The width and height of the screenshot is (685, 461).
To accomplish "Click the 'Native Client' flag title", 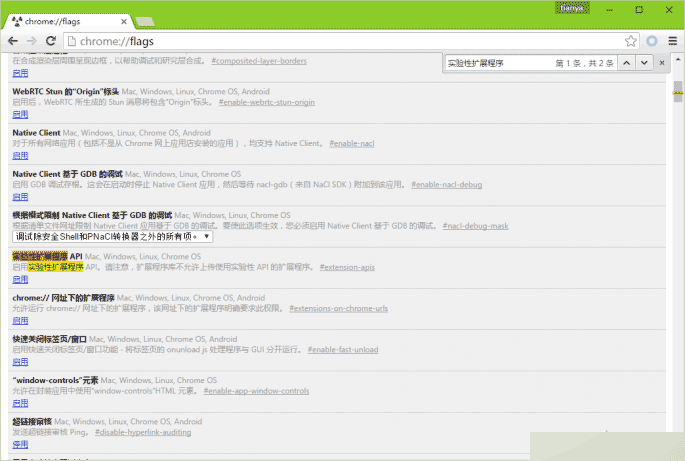I will [36, 133].
